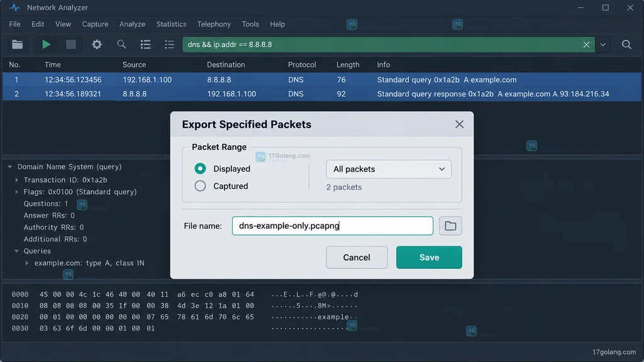The height and width of the screenshot is (362, 644).
Task: Click hex row 0000 in bytes pane
Action: [x=185, y=294]
